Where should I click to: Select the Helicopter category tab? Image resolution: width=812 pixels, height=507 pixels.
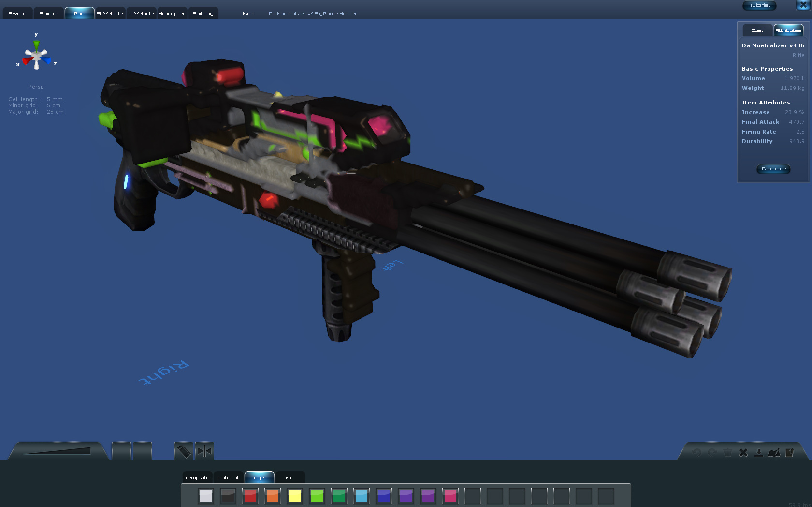coord(172,14)
